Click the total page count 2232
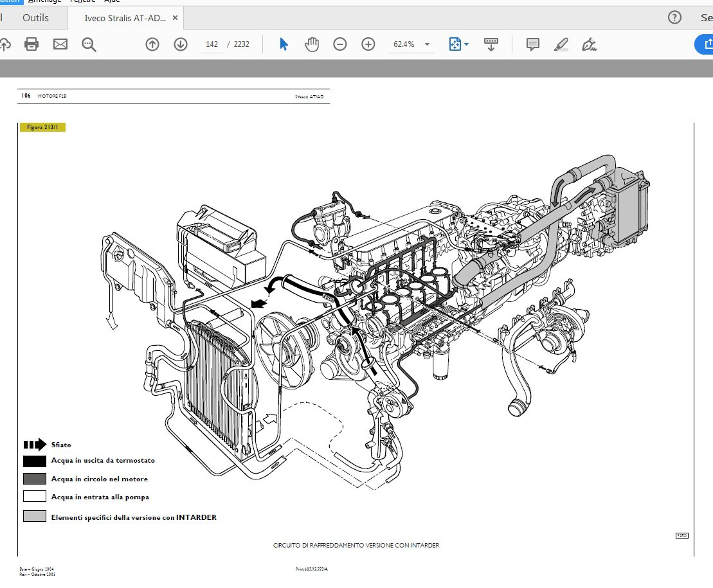The image size is (713, 588). tap(242, 44)
